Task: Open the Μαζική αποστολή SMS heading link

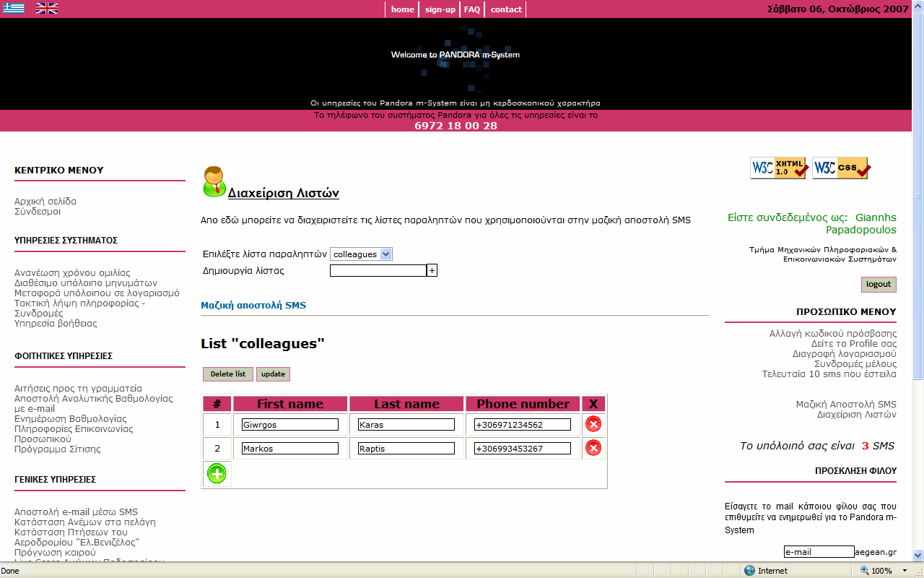Action: [x=253, y=305]
